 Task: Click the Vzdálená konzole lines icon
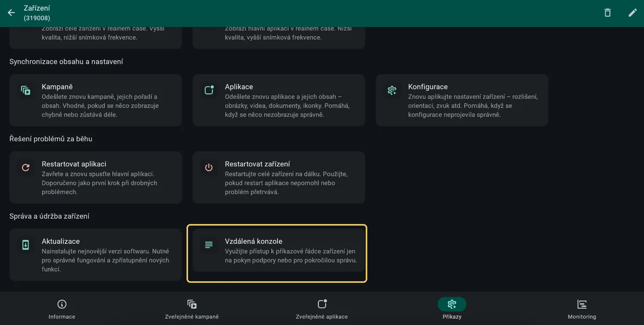click(x=209, y=245)
